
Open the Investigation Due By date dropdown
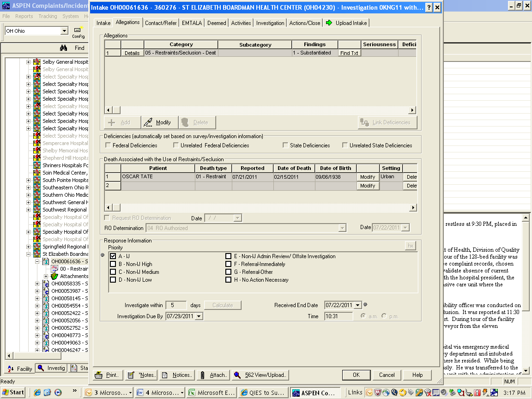click(199, 316)
